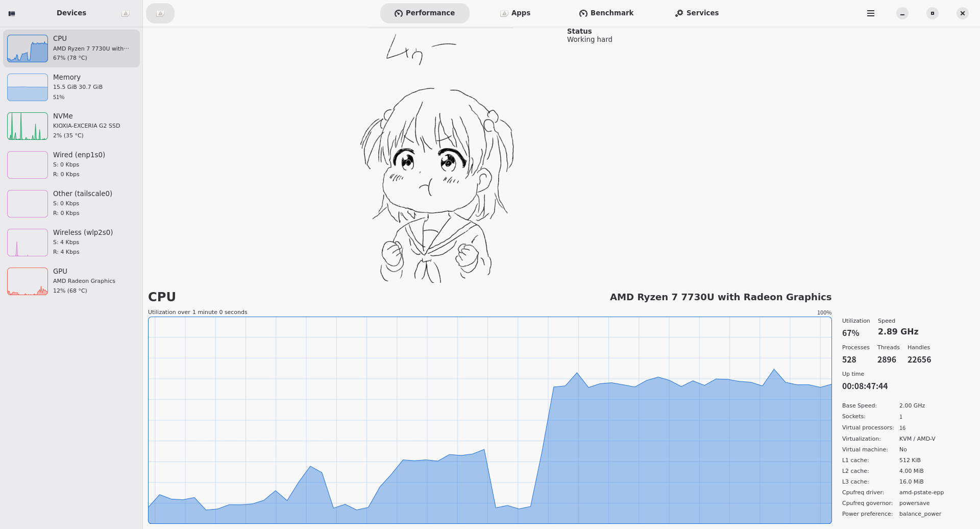Click the AMD Ryzen 7 7730U title
Viewport: 980px width, 529px height.
(720, 297)
